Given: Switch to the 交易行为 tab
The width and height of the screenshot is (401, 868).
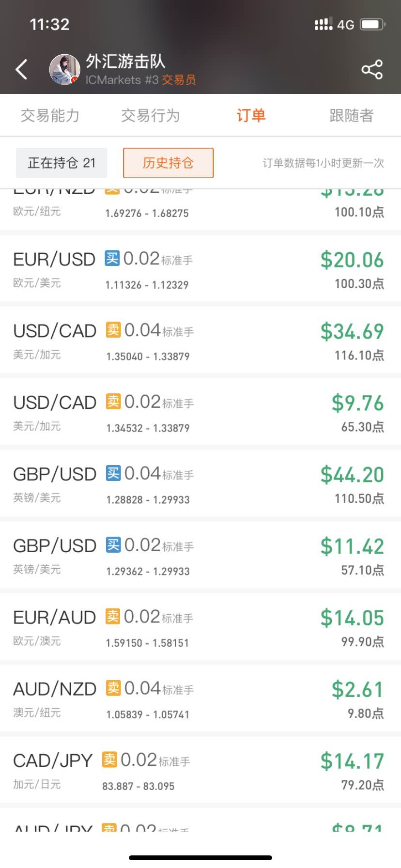Looking at the screenshot, I should pyautogui.click(x=150, y=115).
